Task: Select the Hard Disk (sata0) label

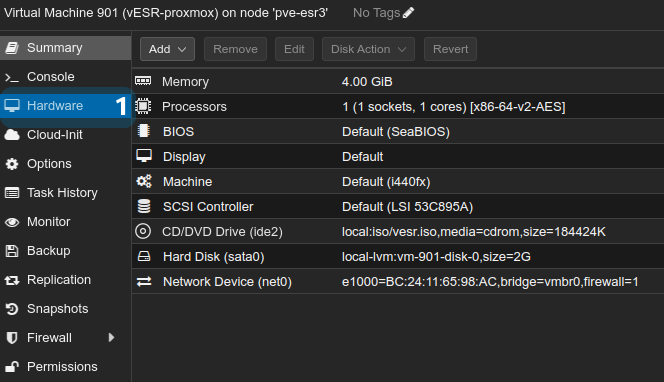Action: tap(213, 257)
